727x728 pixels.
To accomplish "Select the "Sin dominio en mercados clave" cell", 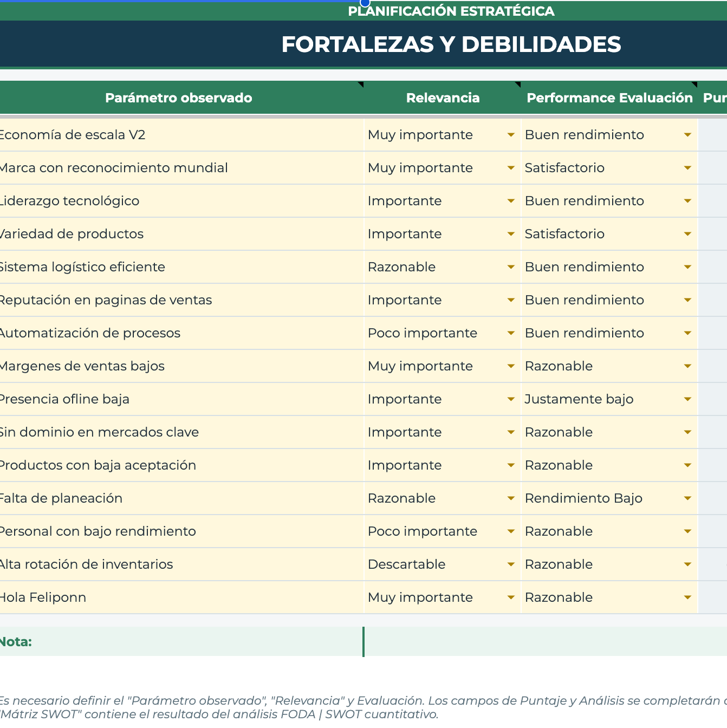I will click(181, 432).
